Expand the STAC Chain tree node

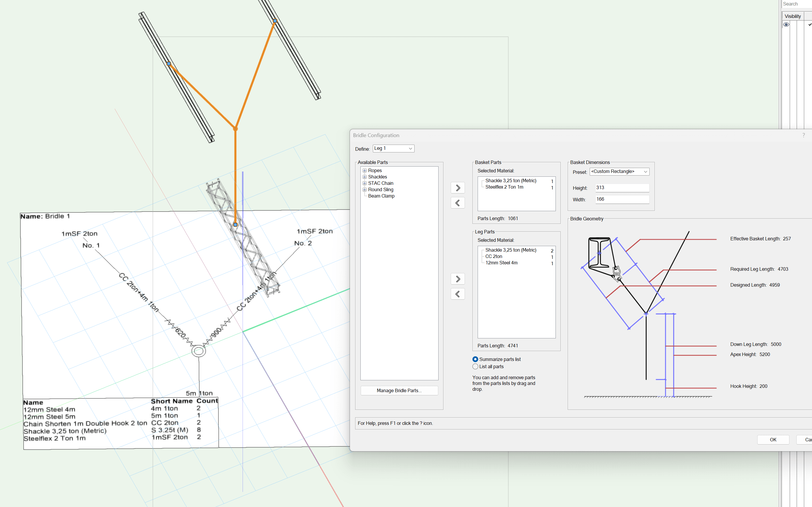[x=364, y=183]
